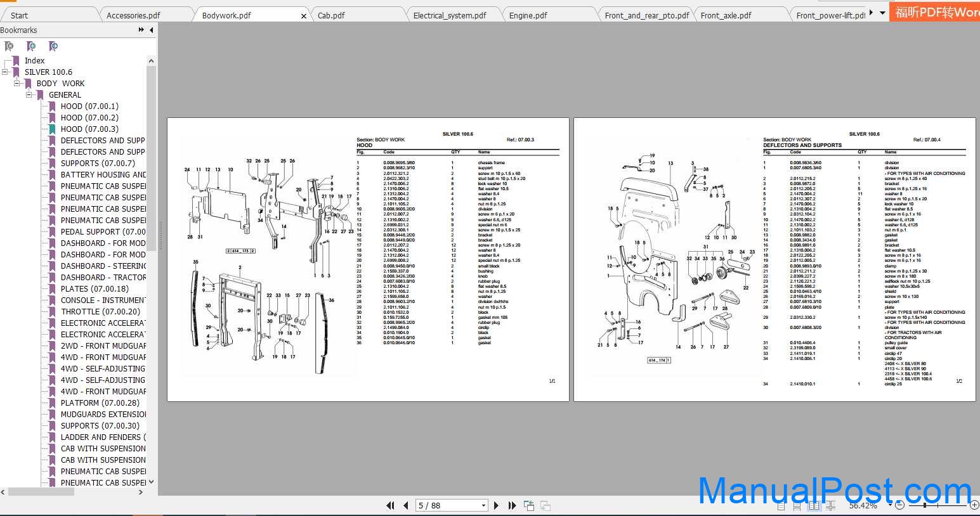Viewport: 980px width, 516px height.
Task: Collapse the SILVER 100.6 bookmark node
Action: point(5,72)
